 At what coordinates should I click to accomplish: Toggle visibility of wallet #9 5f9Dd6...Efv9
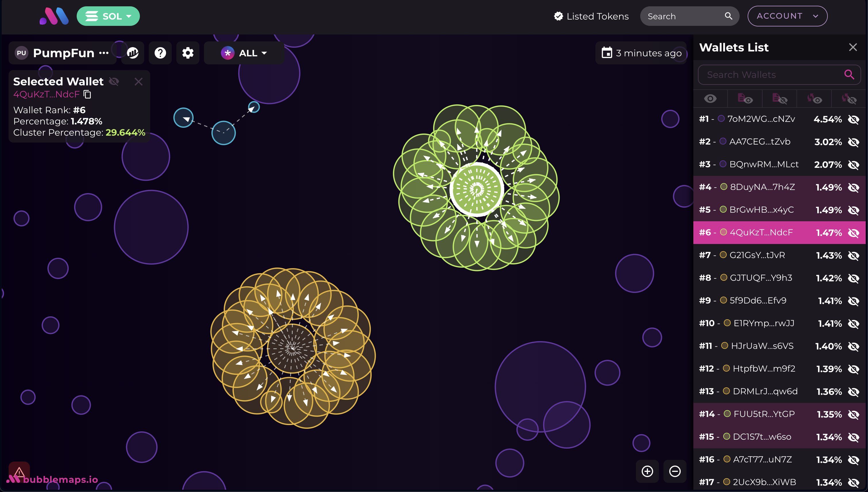tap(853, 301)
